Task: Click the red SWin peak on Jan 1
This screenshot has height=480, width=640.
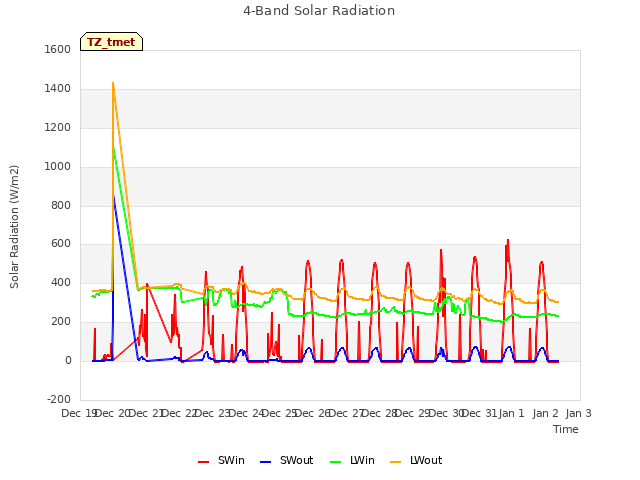Action: click(508, 240)
